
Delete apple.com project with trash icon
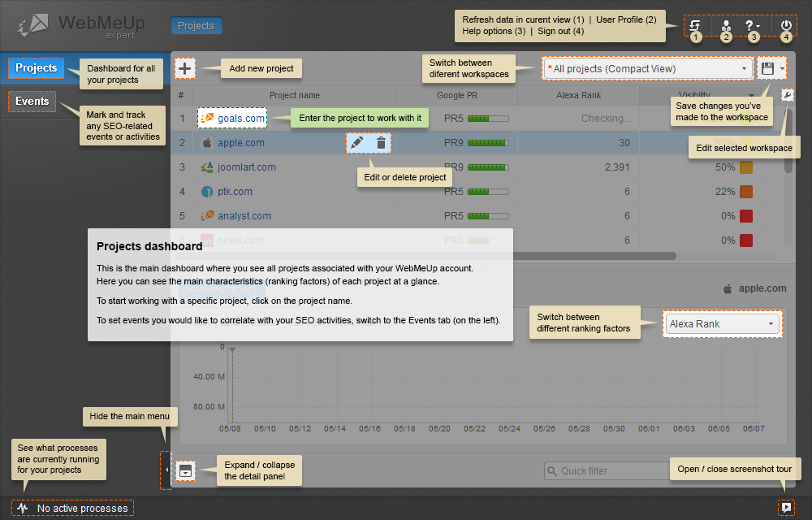(x=381, y=143)
